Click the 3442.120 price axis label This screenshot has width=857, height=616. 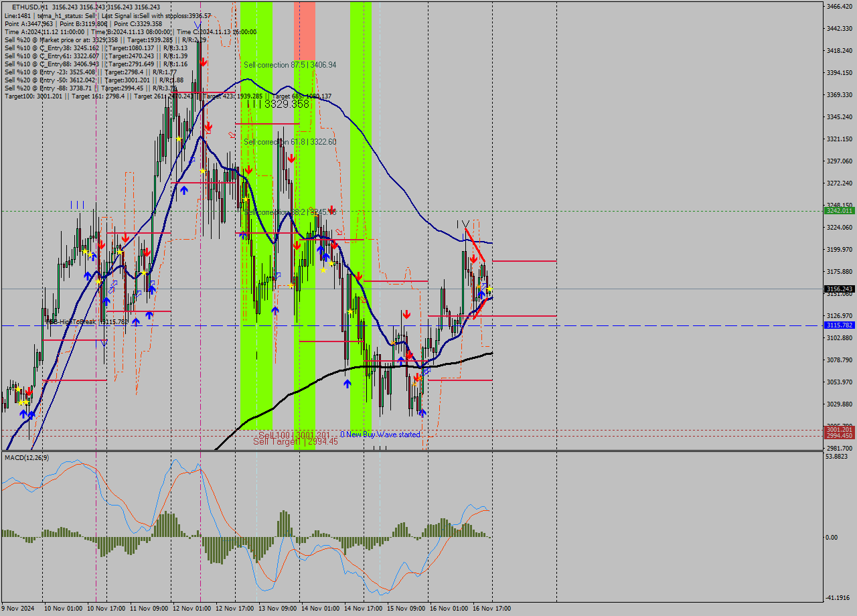tap(839, 28)
